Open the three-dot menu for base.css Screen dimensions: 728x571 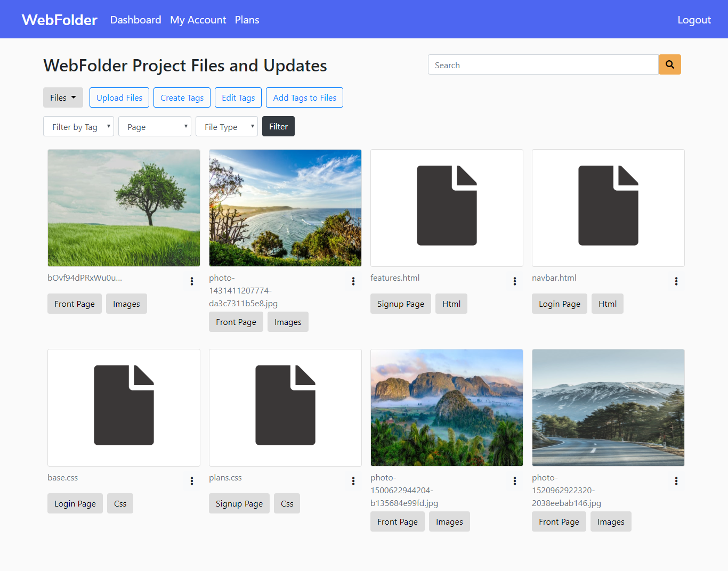click(191, 481)
